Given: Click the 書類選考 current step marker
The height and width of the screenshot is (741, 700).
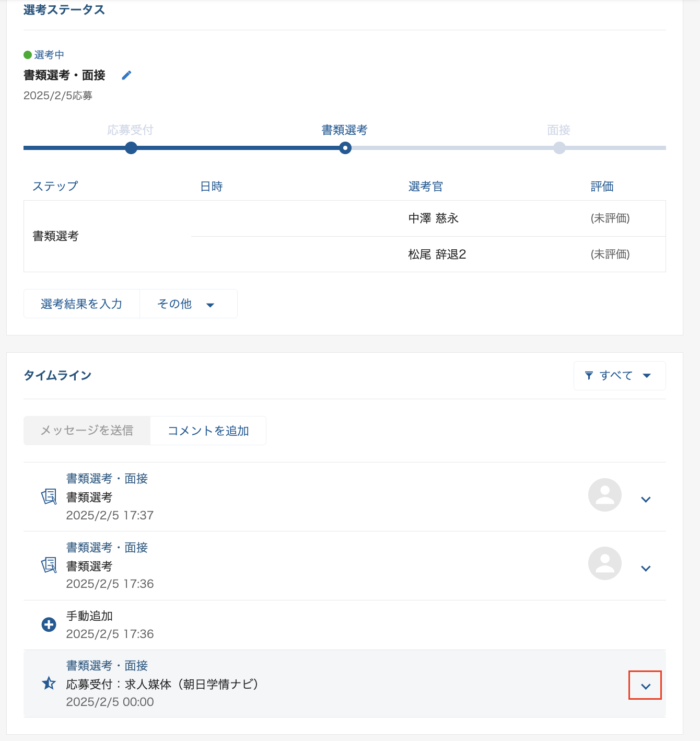Looking at the screenshot, I should (x=345, y=148).
